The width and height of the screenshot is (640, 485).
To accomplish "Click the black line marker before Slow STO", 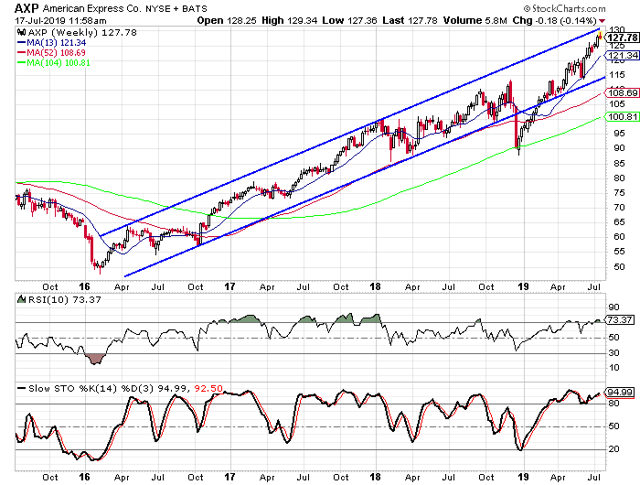I will click(x=21, y=388).
